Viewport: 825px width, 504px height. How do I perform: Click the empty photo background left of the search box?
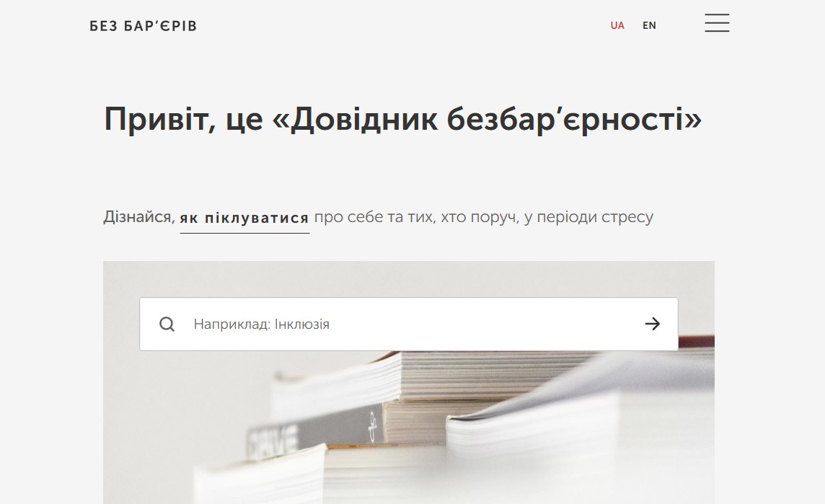click(120, 324)
